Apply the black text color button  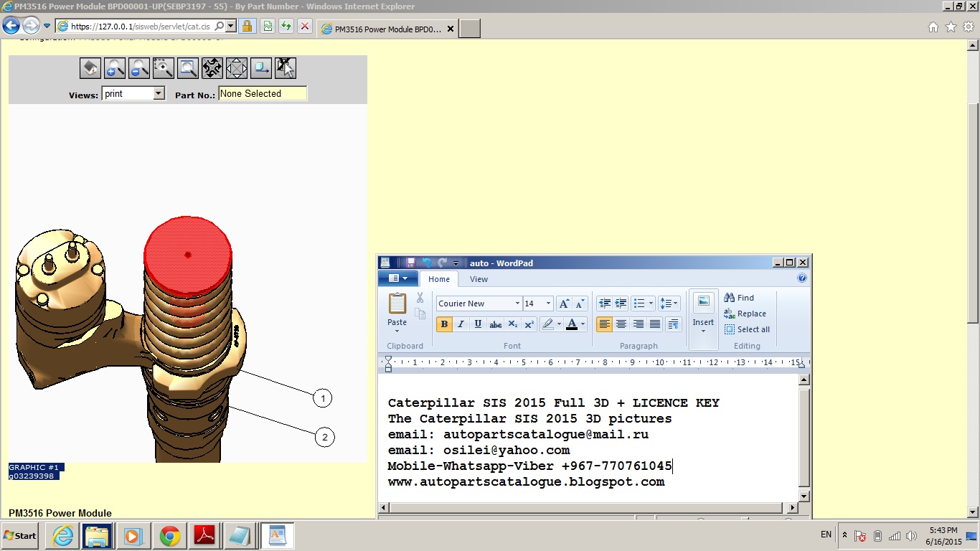572,324
